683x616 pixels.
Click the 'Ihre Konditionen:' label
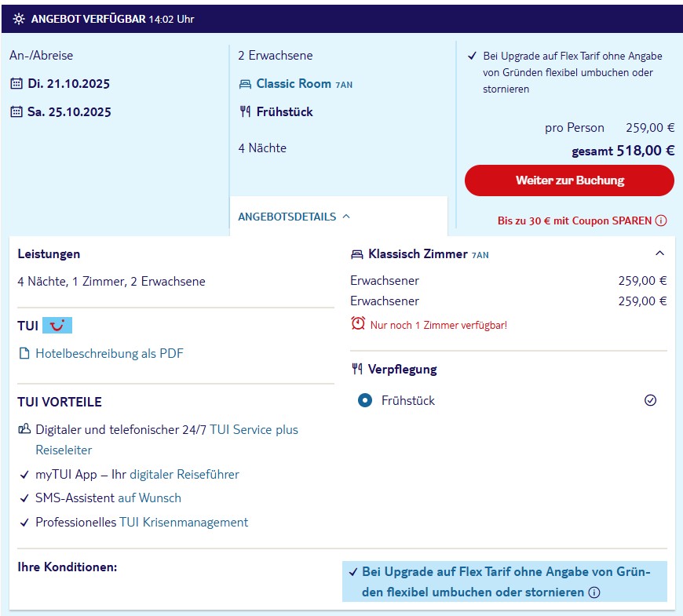(68, 567)
